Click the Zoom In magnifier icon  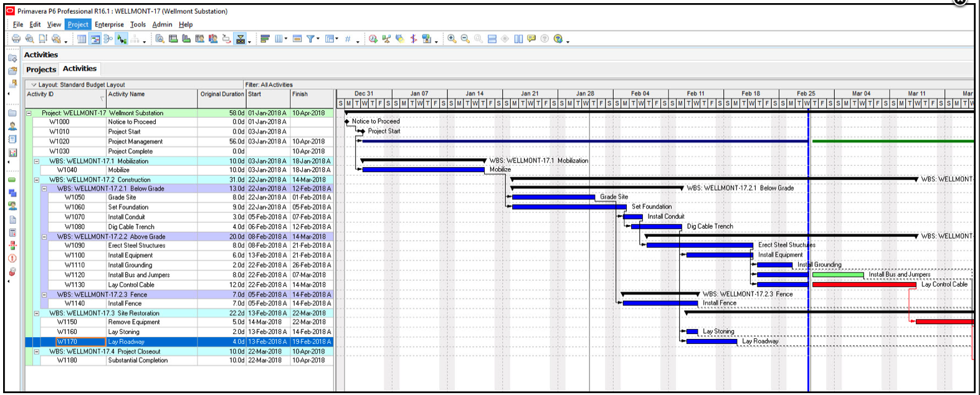[x=452, y=39]
